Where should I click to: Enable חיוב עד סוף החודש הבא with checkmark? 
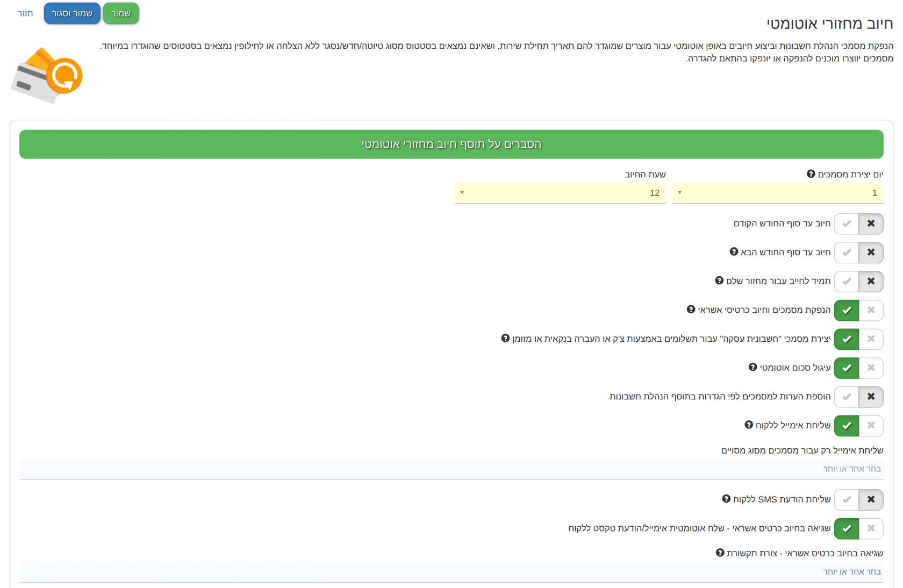click(x=847, y=253)
